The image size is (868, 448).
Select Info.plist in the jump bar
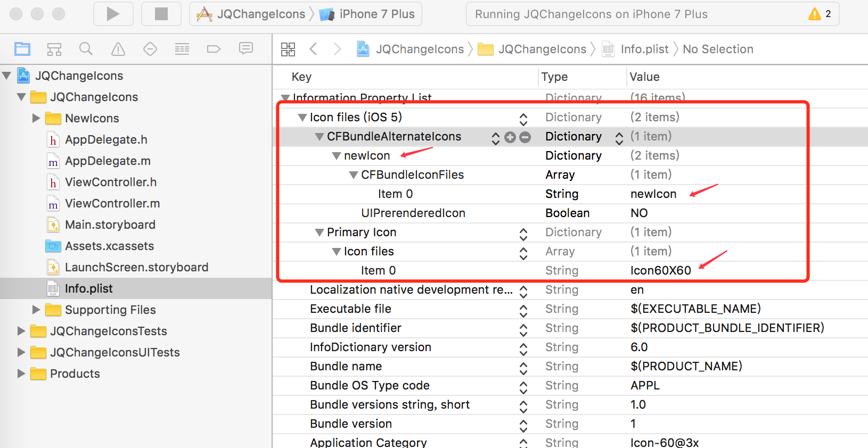pos(635,49)
